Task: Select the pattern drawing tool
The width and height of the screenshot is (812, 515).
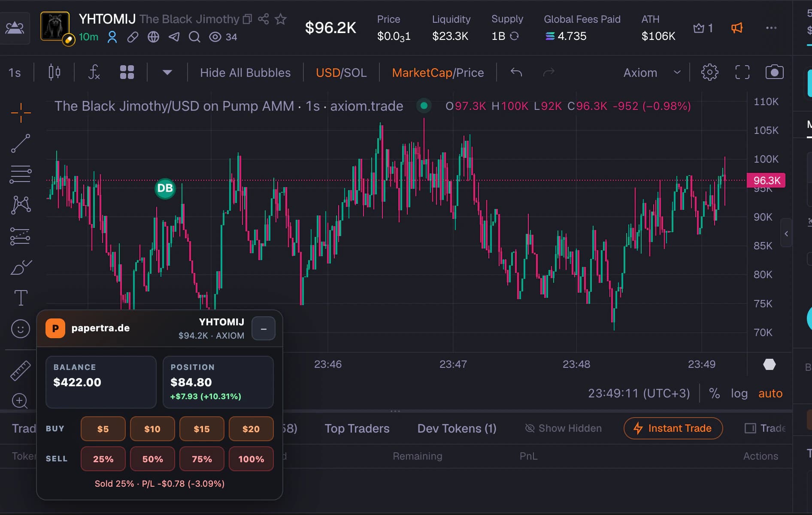Action: (x=21, y=205)
